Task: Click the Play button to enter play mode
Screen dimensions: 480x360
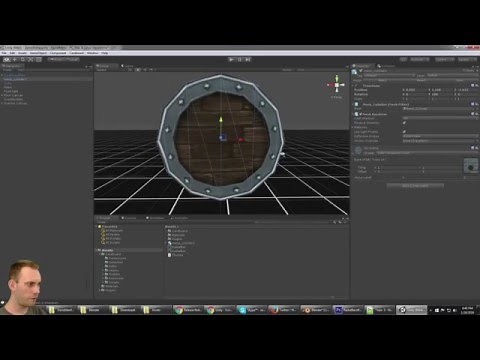Action: click(231, 60)
